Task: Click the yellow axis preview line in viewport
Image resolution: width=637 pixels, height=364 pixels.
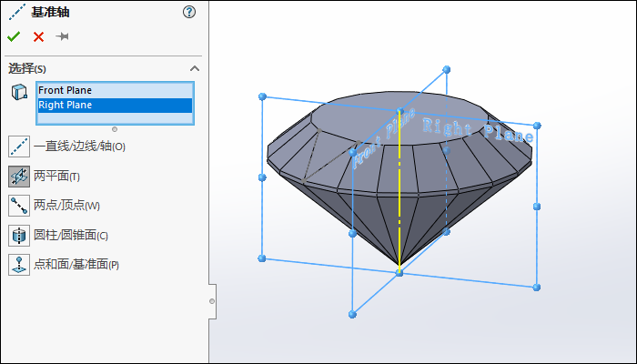Action: (399, 191)
